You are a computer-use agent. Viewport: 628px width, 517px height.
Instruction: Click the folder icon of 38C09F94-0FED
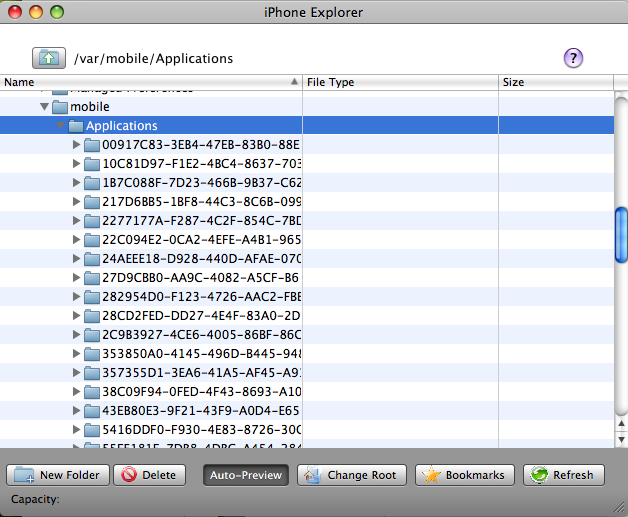pos(92,392)
